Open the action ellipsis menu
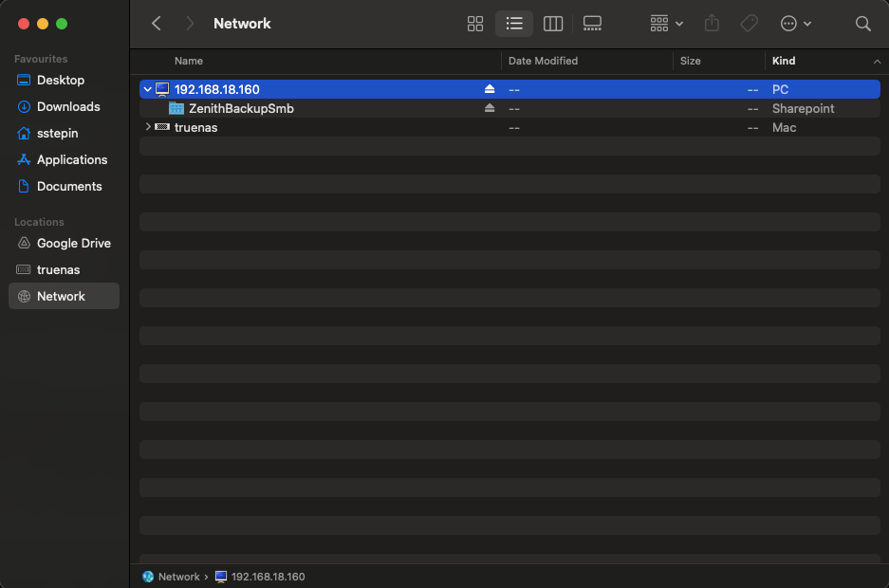Image resolution: width=889 pixels, height=588 pixels. [x=795, y=24]
